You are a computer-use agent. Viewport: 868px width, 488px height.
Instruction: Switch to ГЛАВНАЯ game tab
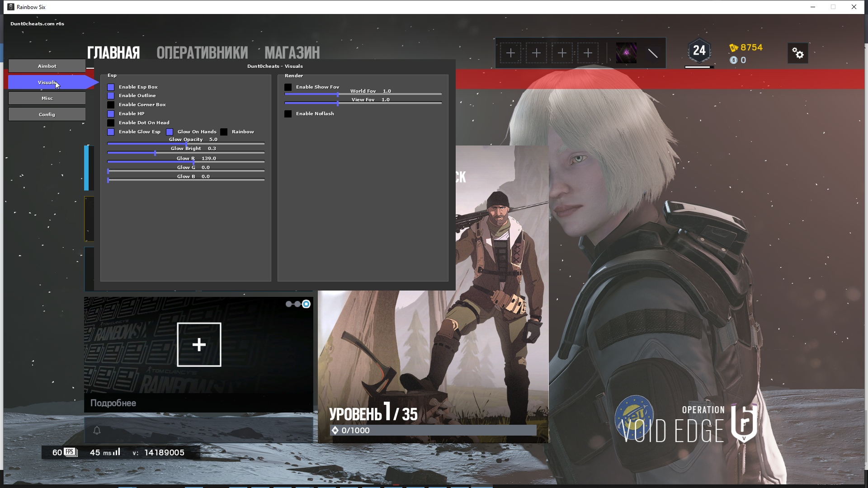(x=113, y=53)
